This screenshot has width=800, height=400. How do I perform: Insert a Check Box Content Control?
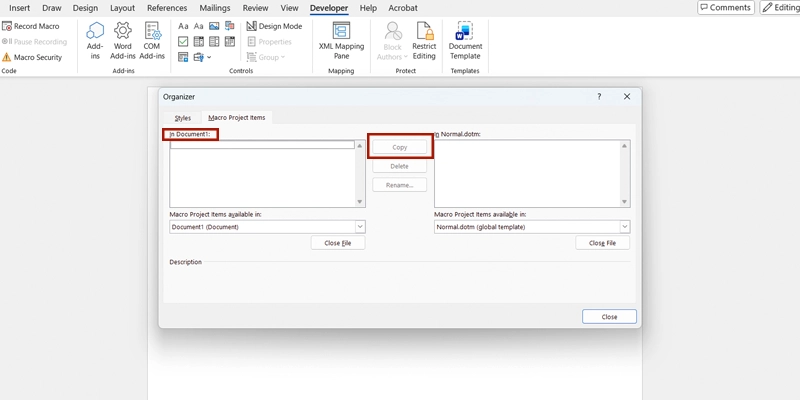183,42
